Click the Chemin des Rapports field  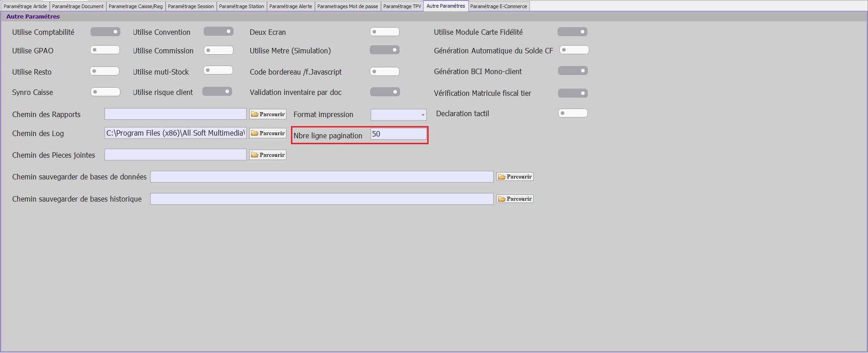(x=176, y=114)
